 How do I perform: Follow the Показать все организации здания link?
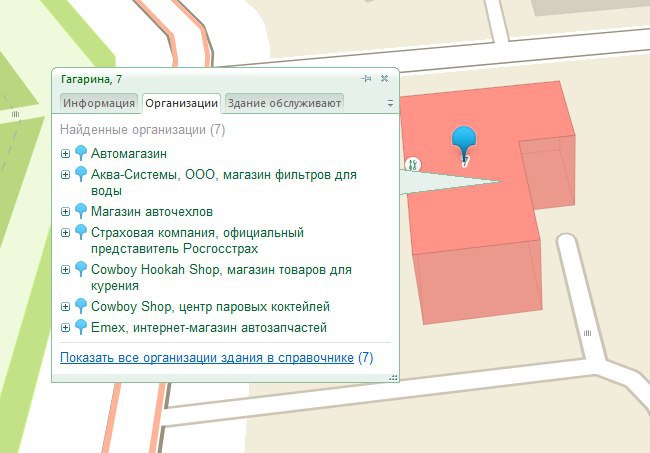pyautogui.click(x=207, y=358)
